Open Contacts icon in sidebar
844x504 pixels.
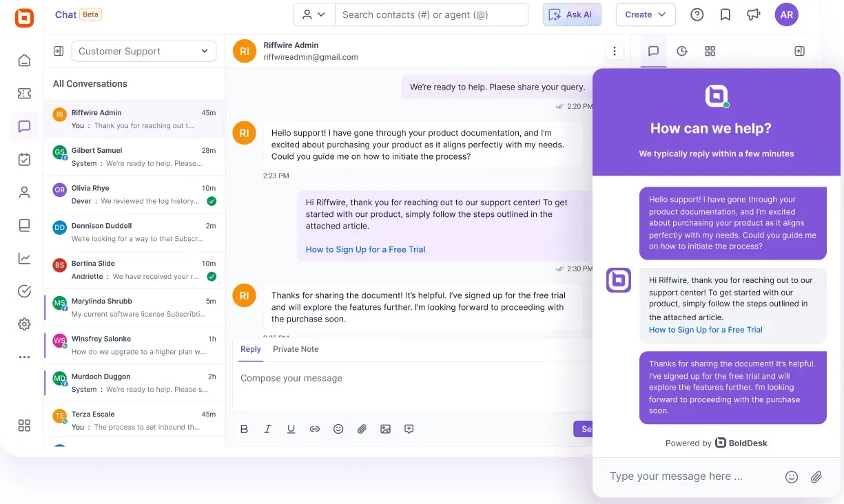tap(24, 193)
